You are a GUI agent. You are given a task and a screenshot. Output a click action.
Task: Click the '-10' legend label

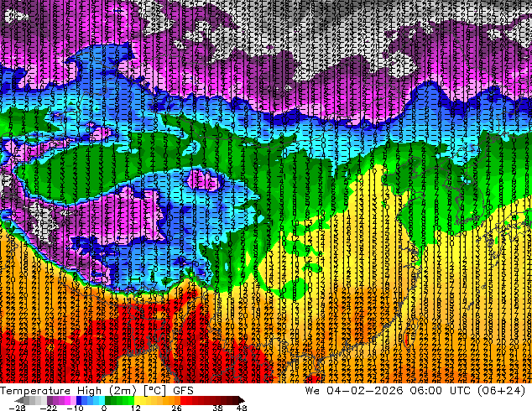pyautogui.click(x=76, y=408)
